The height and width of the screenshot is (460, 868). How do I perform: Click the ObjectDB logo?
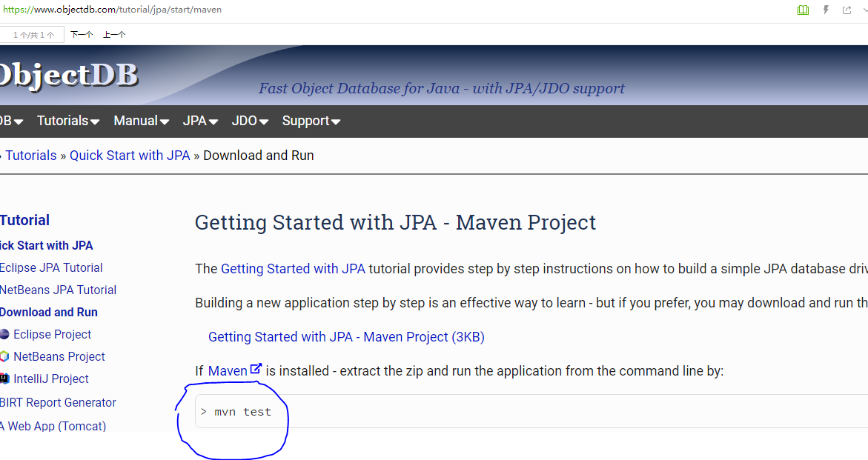tap(67, 76)
